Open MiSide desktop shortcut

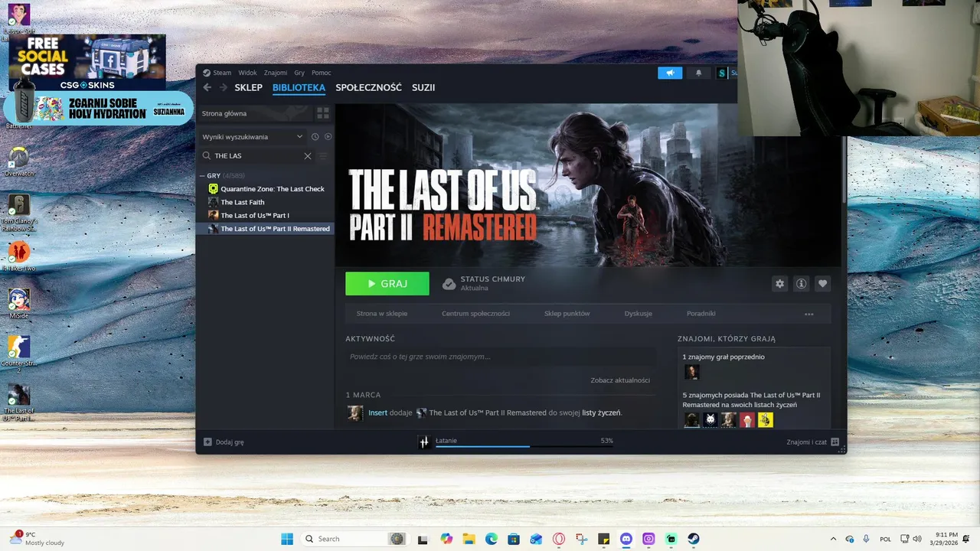coord(18,304)
